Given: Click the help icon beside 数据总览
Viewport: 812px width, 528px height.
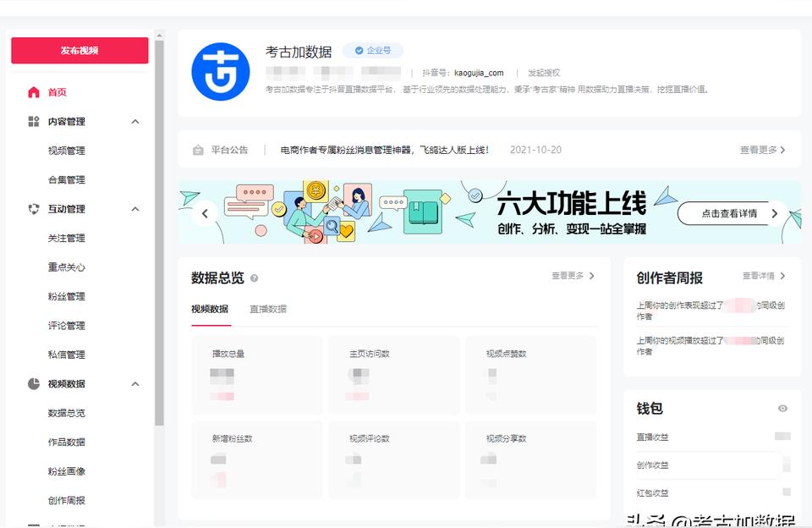Looking at the screenshot, I should [x=255, y=278].
